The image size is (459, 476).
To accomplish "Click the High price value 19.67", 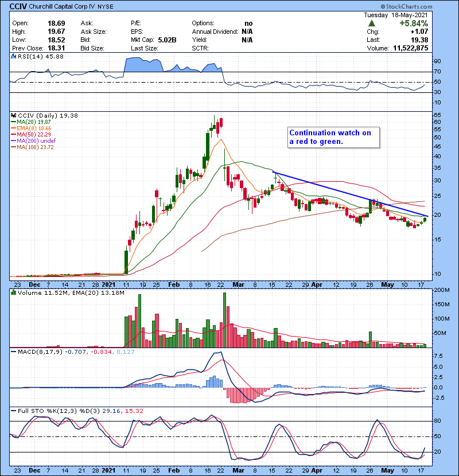I will [x=56, y=32].
